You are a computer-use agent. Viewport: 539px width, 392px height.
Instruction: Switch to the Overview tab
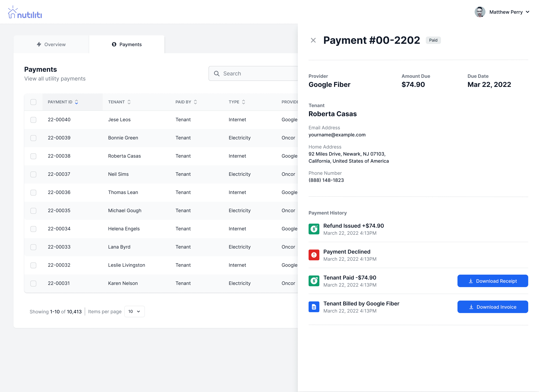coord(51,44)
